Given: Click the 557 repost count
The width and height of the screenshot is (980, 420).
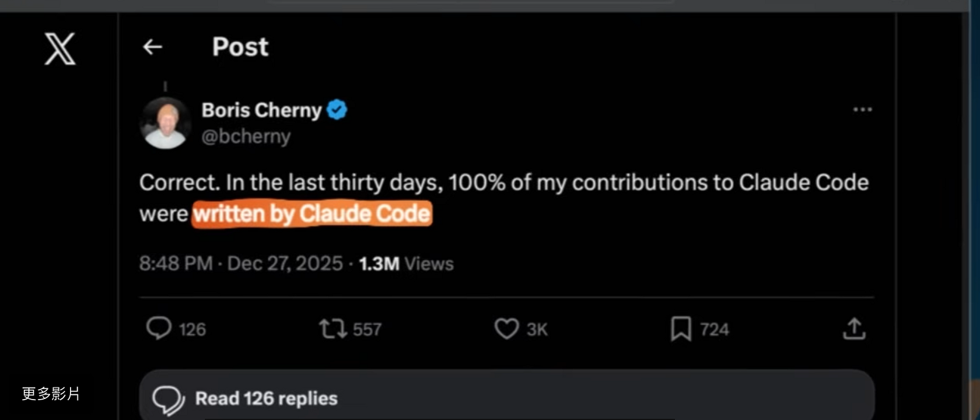Looking at the screenshot, I should coord(367,330).
